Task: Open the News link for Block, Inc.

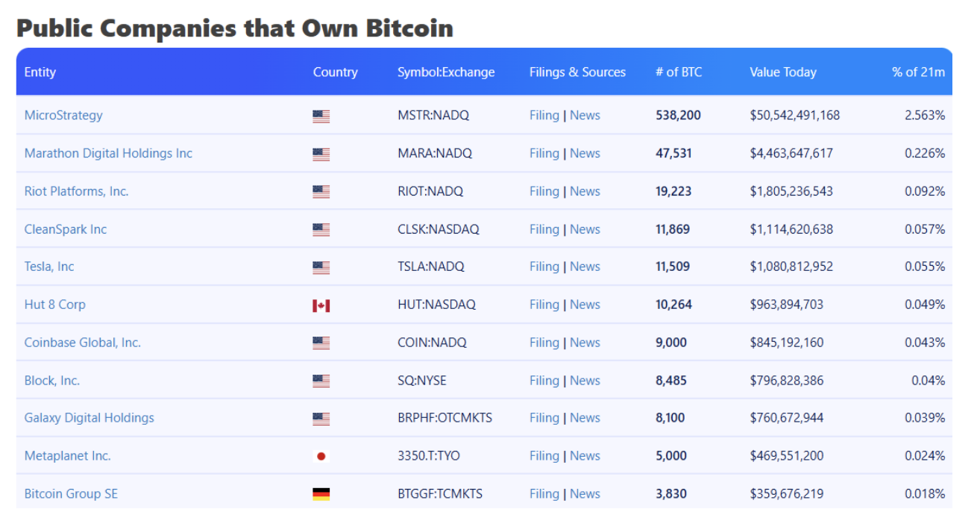Action: tap(585, 381)
